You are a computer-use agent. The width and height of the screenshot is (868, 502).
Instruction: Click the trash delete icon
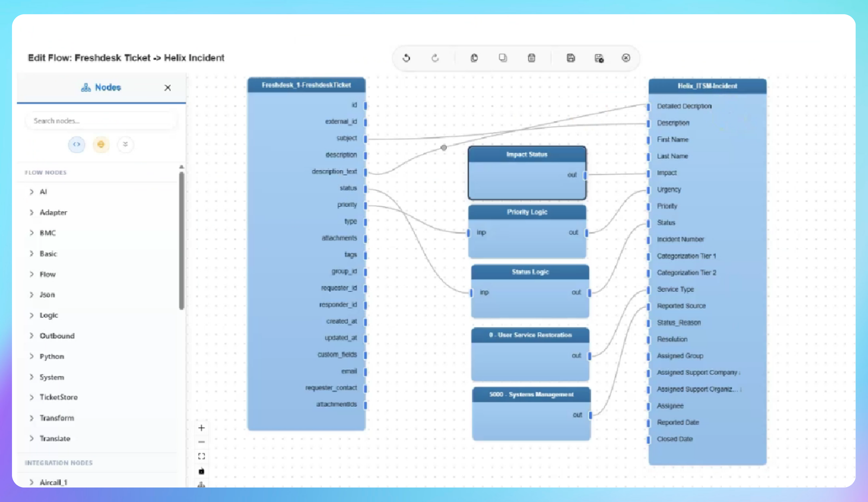[531, 58]
